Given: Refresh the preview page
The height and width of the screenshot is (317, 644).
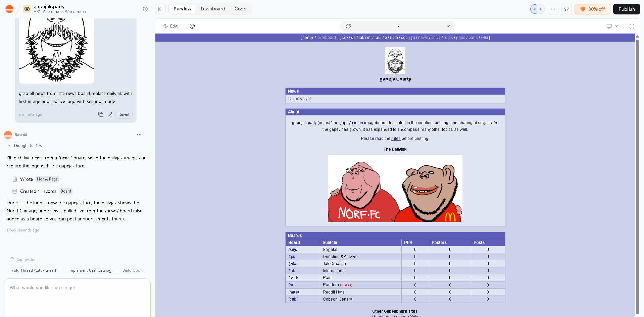Looking at the screenshot, I should (x=348, y=26).
